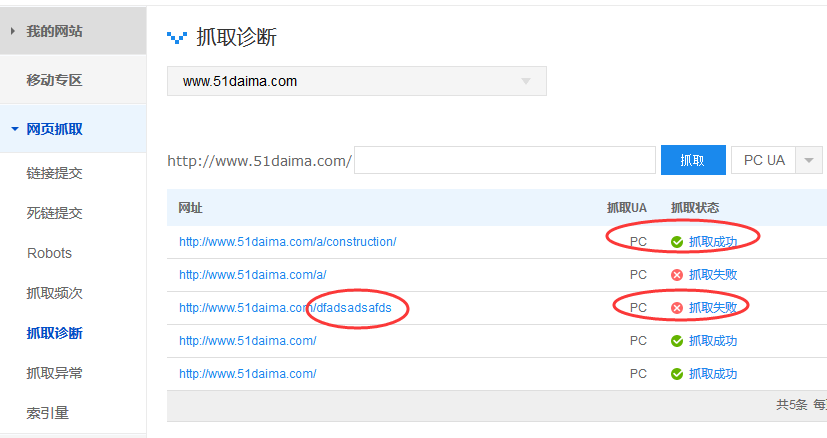Image resolution: width=827 pixels, height=438 pixels.
Task: Open 索引量 in the sidebar
Action: coord(47,413)
